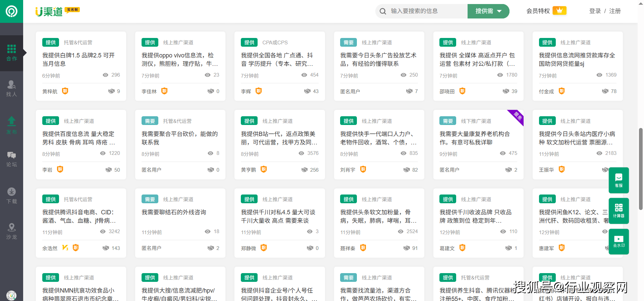Viewport: 644px width, 301px height.
Task: Open the 计算器 calculator floating button
Action: click(619, 211)
